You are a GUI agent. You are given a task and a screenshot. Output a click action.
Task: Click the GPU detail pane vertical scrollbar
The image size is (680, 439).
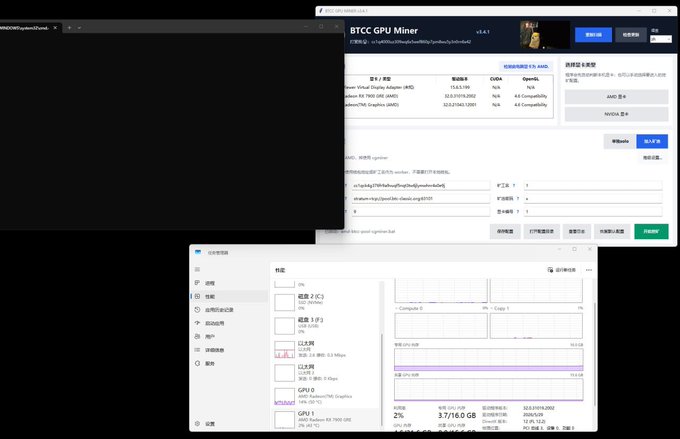(595, 354)
